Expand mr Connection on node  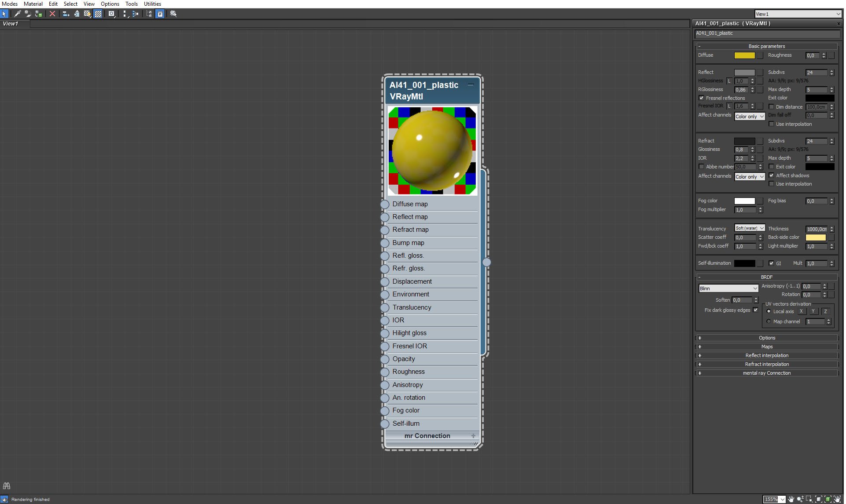tap(473, 436)
